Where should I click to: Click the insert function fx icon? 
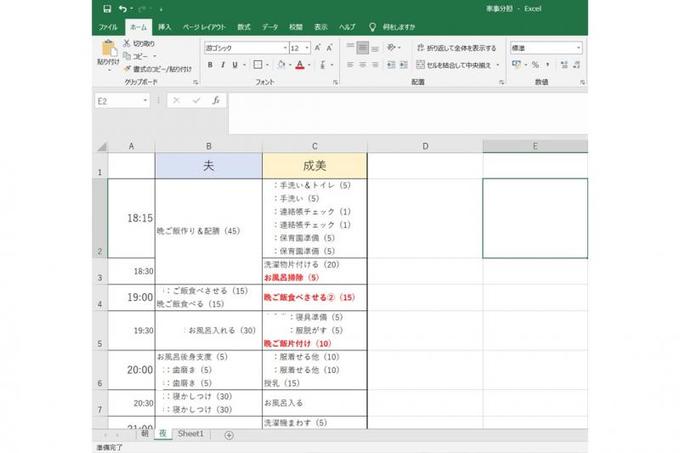216,101
